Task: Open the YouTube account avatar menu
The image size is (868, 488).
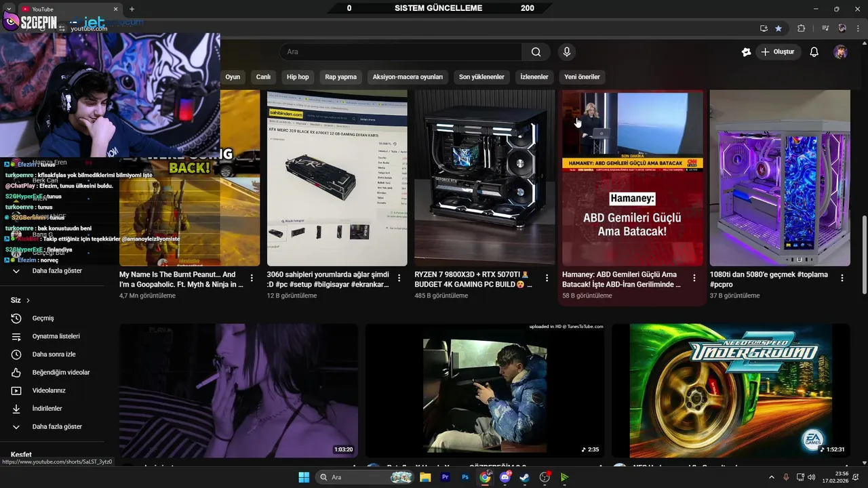Action: click(841, 52)
